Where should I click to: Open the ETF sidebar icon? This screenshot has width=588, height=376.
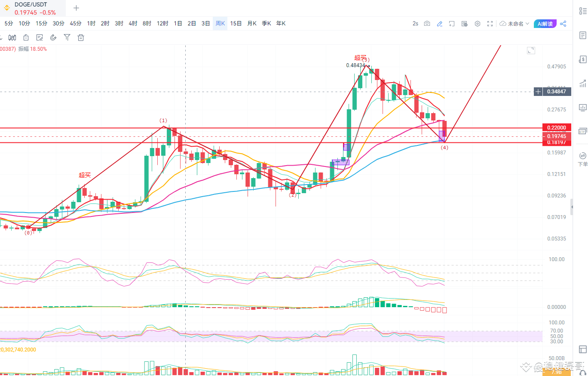tap(582, 131)
